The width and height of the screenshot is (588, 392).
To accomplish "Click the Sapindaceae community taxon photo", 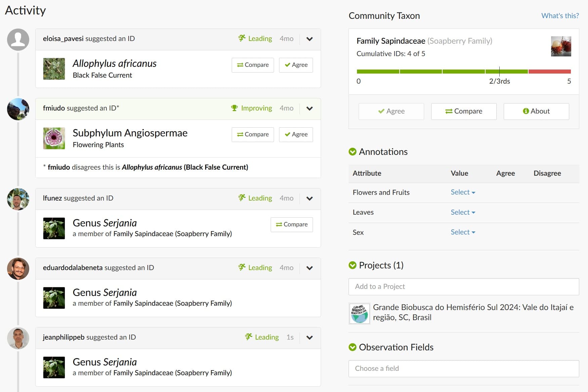I will pyautogui.click(x=561, y=46).
